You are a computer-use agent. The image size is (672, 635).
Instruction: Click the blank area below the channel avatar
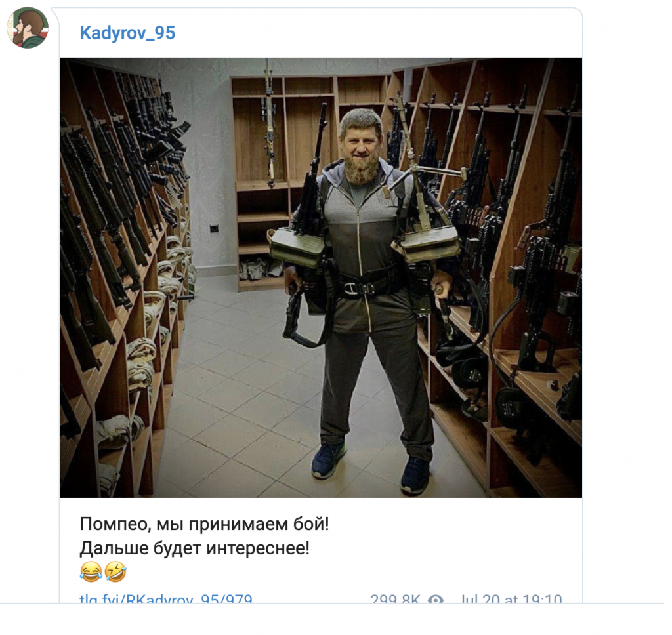pos(28,300)
